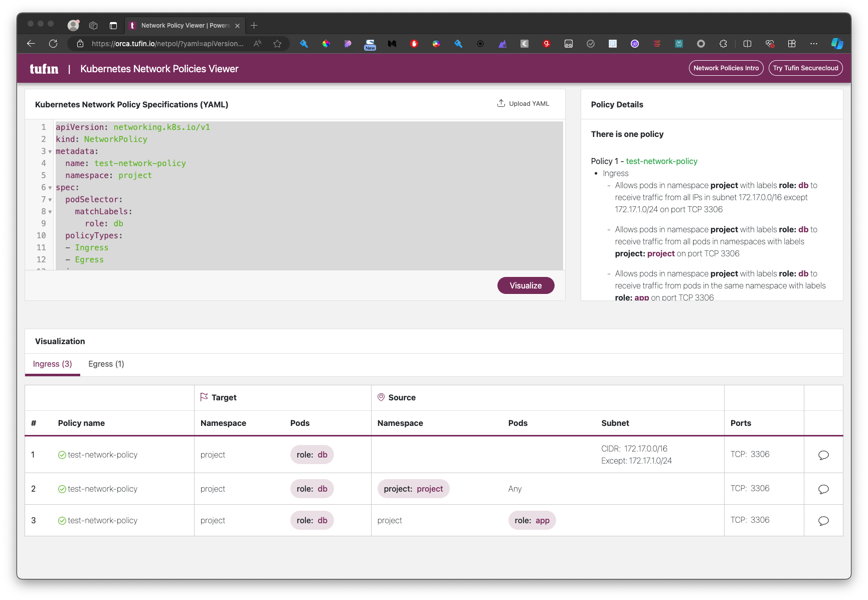Click the Upload YAML icon
The height and width of the screenshot is (600, 868).
(501, 103)
